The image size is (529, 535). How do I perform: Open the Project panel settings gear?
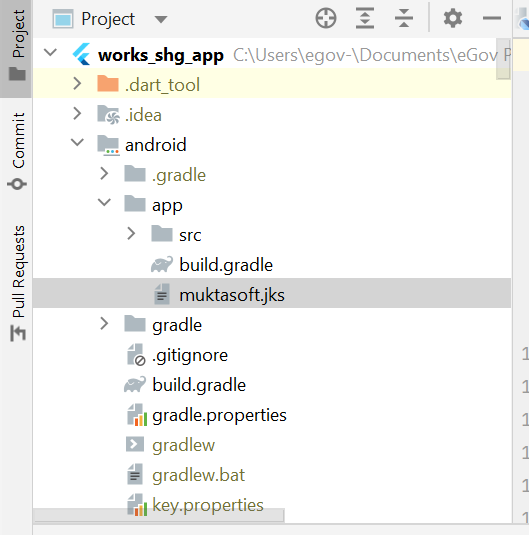click(453, 18)
